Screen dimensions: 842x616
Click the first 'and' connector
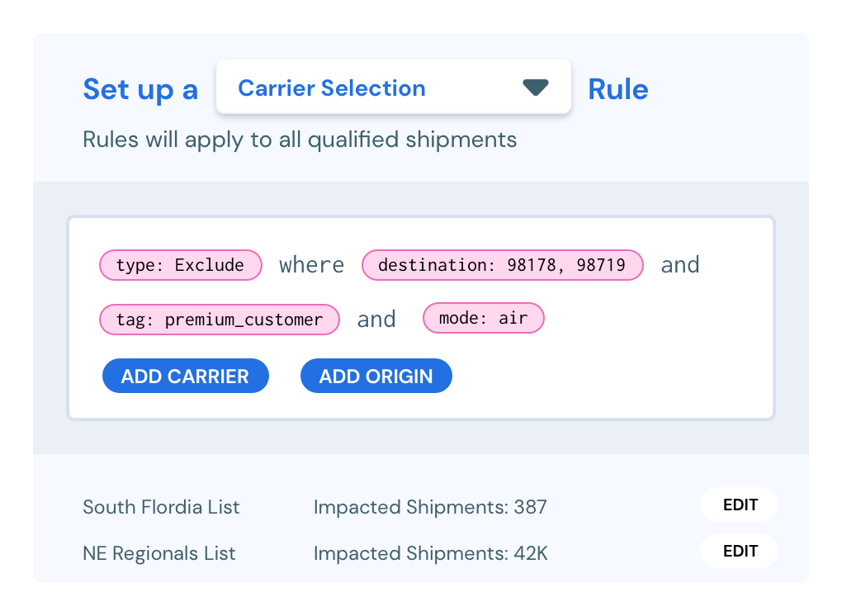[679, 265]
